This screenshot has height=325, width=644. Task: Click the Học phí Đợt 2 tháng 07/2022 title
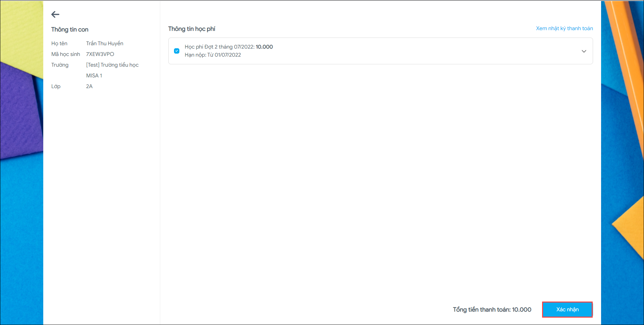219,47
